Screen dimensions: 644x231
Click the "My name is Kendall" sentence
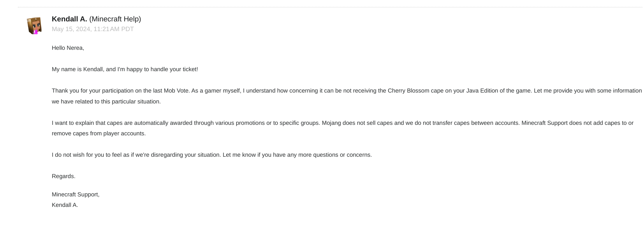[125, 69]
